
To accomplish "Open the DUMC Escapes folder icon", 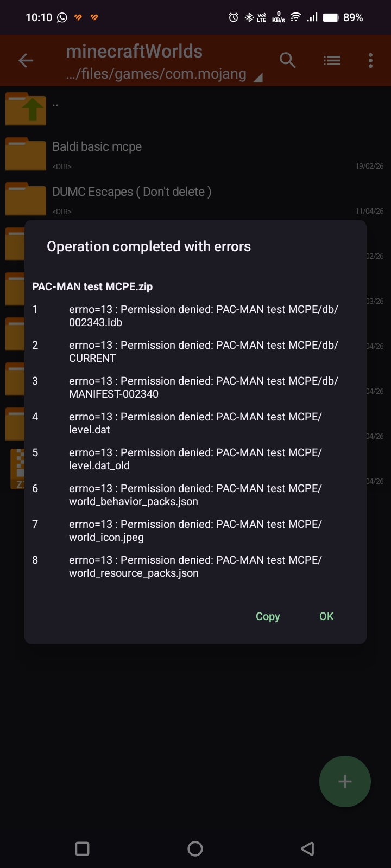I will click(26, 199).
